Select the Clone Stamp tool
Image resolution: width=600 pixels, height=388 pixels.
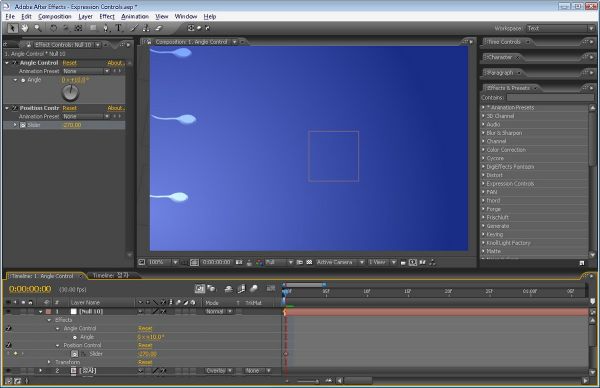[146, 28]
